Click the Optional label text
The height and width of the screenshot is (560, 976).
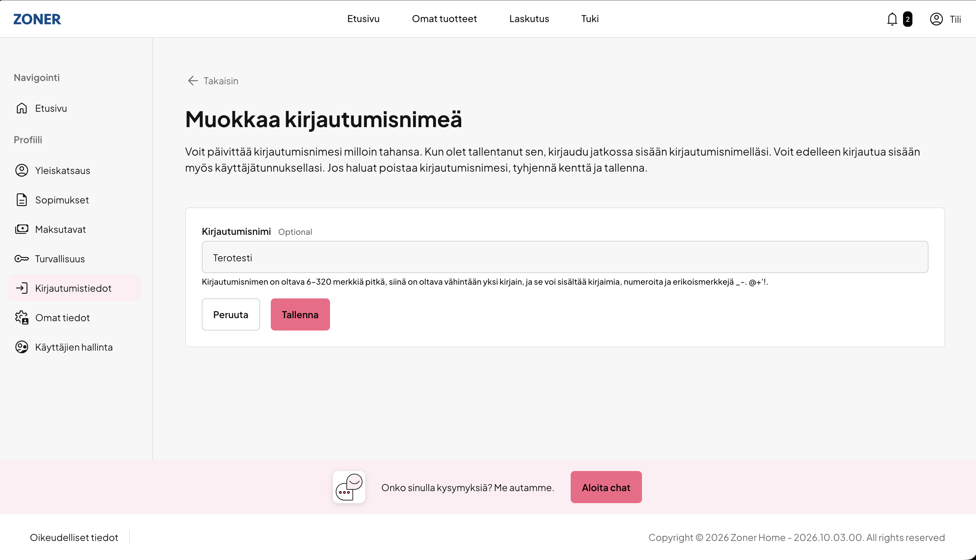[x=295, y=231]
